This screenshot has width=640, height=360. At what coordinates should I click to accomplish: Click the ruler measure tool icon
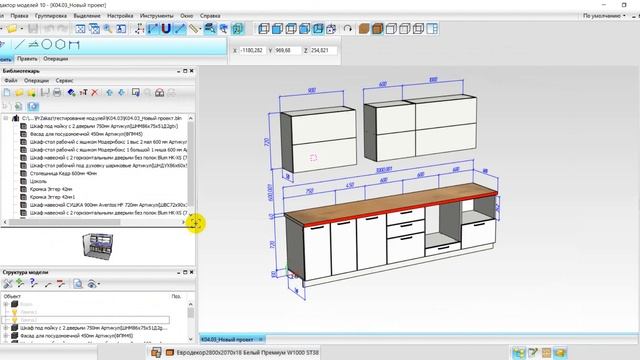(x=193, y=29)
